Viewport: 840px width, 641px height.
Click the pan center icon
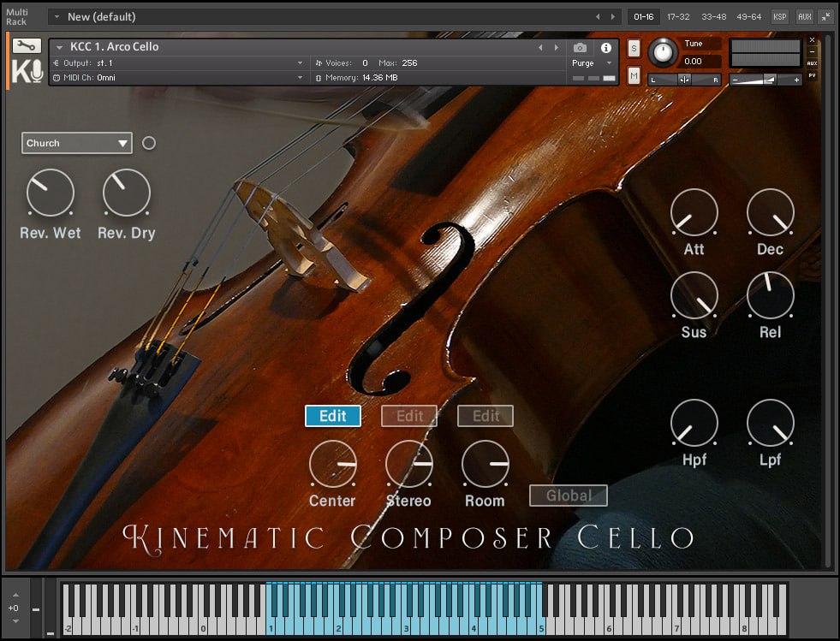coord(685,80)
